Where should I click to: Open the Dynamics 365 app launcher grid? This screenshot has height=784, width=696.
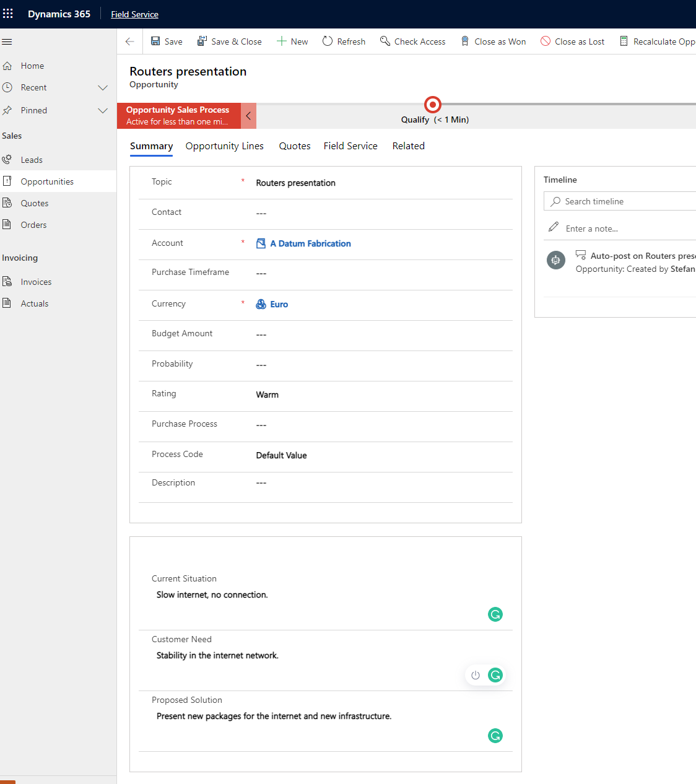pos(8,14)
